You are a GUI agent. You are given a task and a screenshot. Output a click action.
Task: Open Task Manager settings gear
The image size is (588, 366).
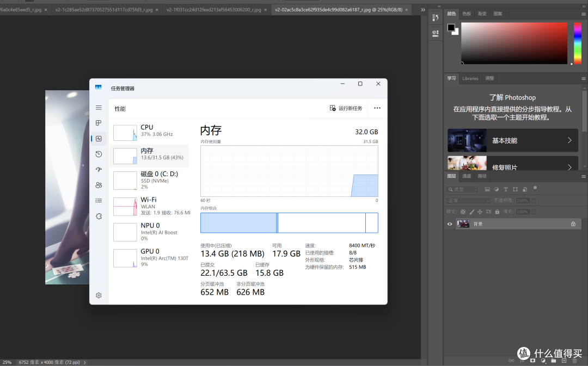click(x=99, y=295)
